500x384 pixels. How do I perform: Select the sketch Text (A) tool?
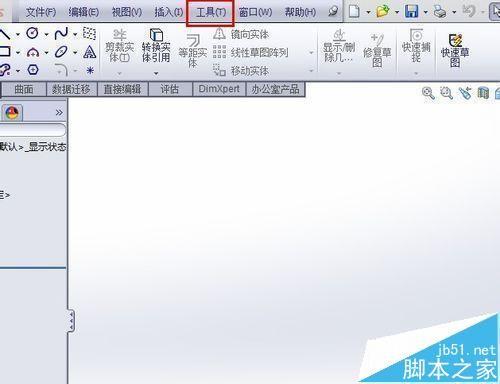[x=90, y=52]
